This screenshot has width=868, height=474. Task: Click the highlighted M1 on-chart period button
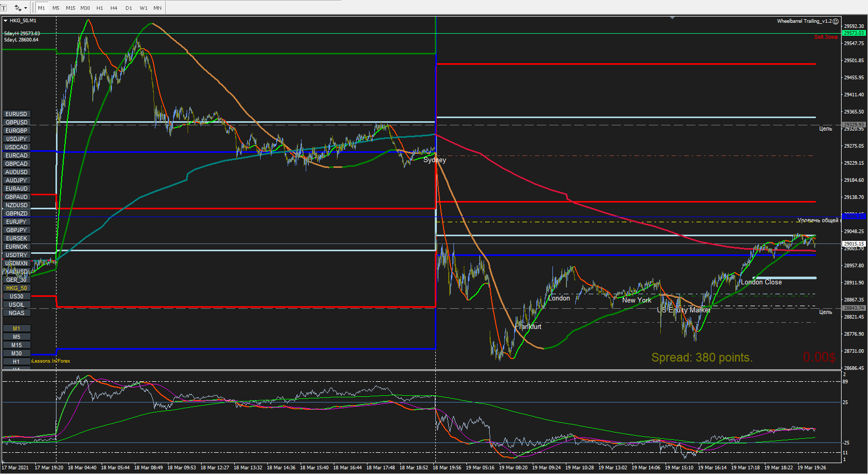click(x=17, y=328)
